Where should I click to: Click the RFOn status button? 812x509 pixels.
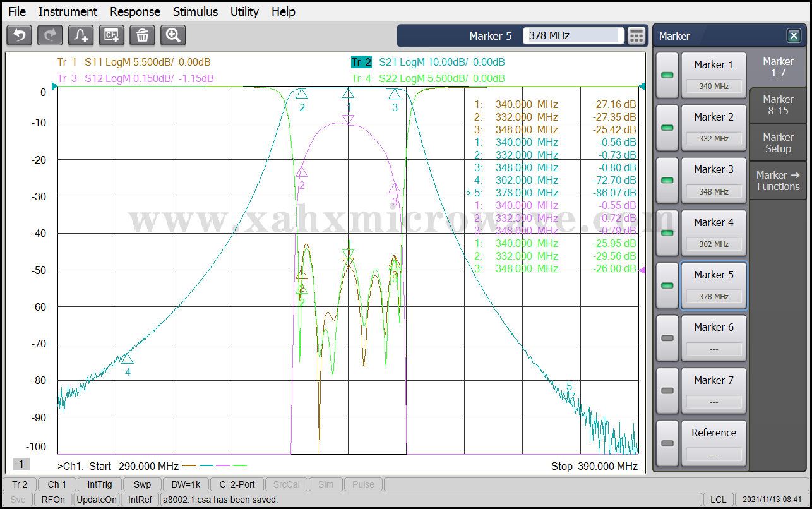[x=53, y=500]
